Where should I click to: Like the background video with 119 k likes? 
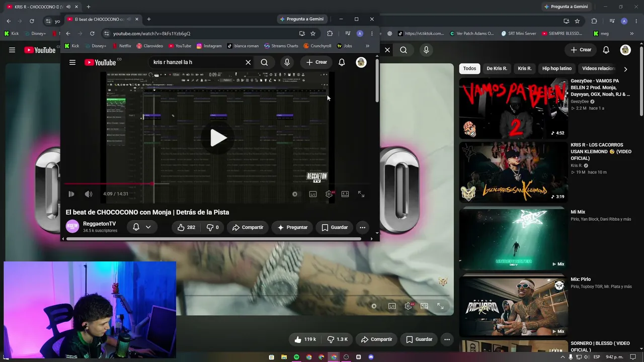[305, 339]
